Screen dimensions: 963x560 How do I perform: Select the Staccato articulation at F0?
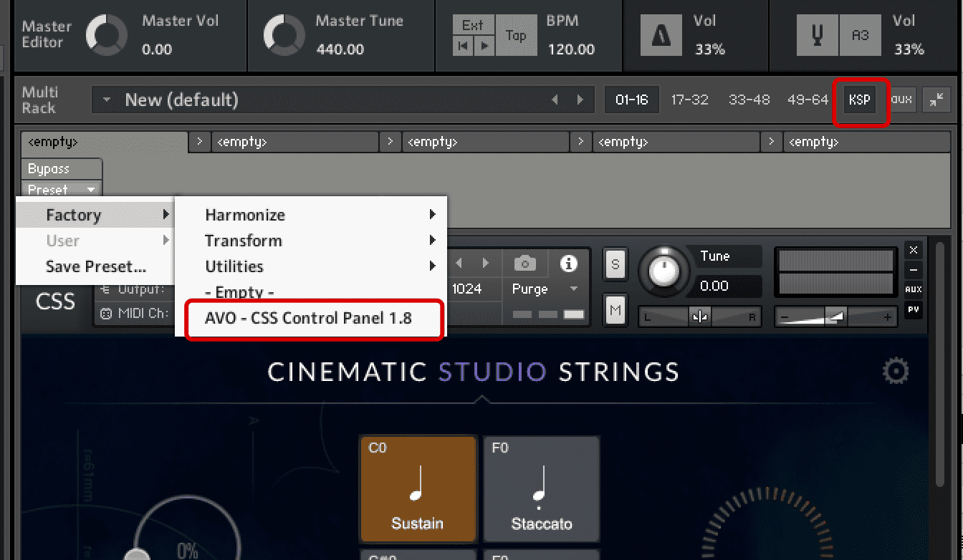click(541, 488)
